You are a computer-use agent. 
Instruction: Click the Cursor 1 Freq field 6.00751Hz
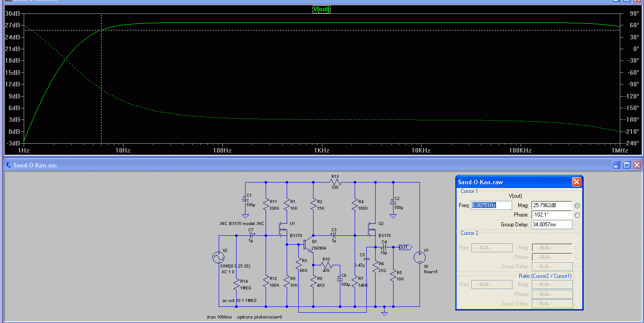click(x=491, y=205)
